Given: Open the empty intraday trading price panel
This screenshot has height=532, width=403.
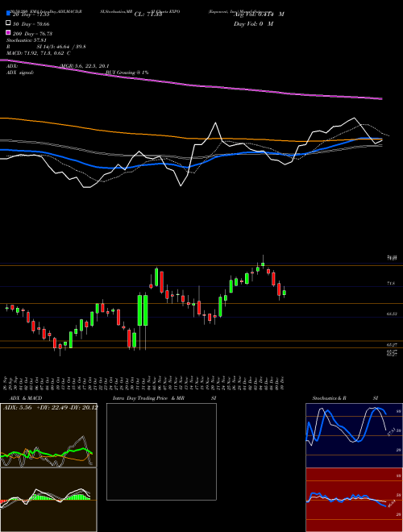Looking at the screenshot, I should click(x=161, y=451).
